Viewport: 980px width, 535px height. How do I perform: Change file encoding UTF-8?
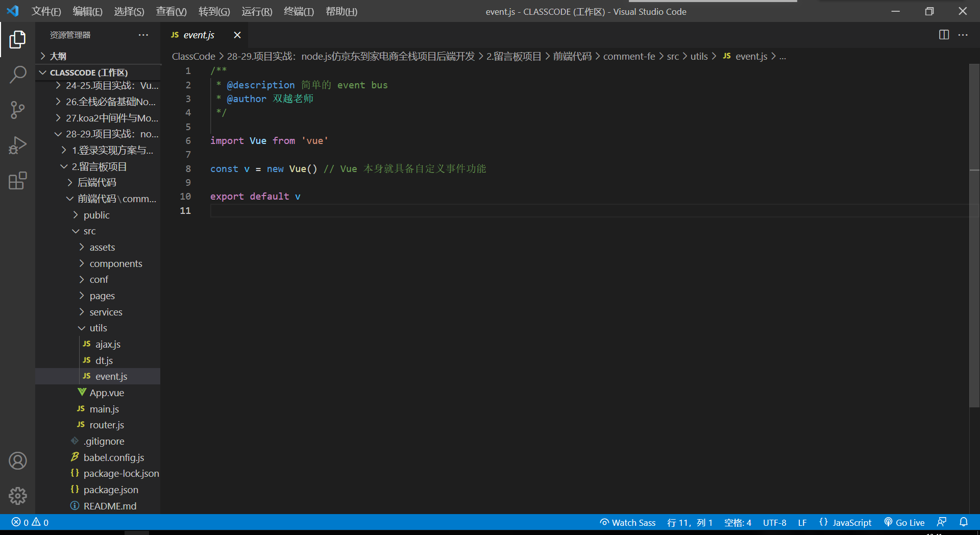(x=774, y=522)
